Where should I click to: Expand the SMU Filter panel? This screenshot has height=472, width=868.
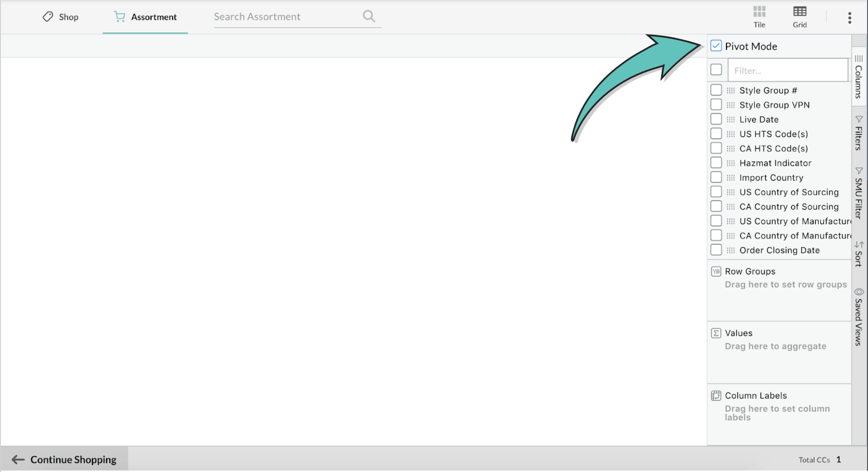pyautogui.click(x=858, y=192)
